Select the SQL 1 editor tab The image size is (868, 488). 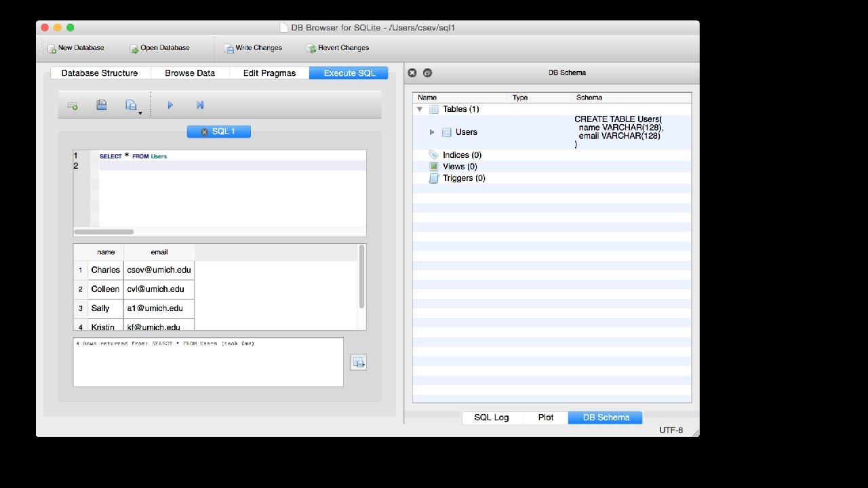click(219, 131)
